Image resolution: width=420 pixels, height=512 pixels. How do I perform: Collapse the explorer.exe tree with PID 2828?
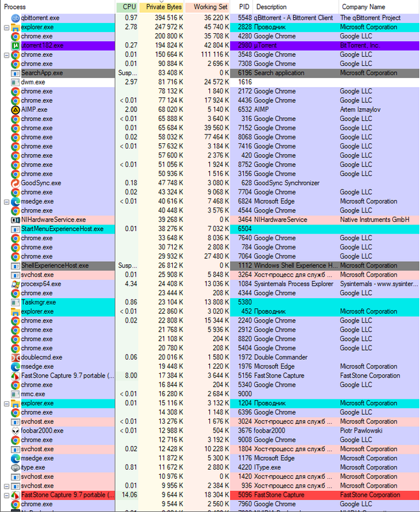click(x=6, y=28)
